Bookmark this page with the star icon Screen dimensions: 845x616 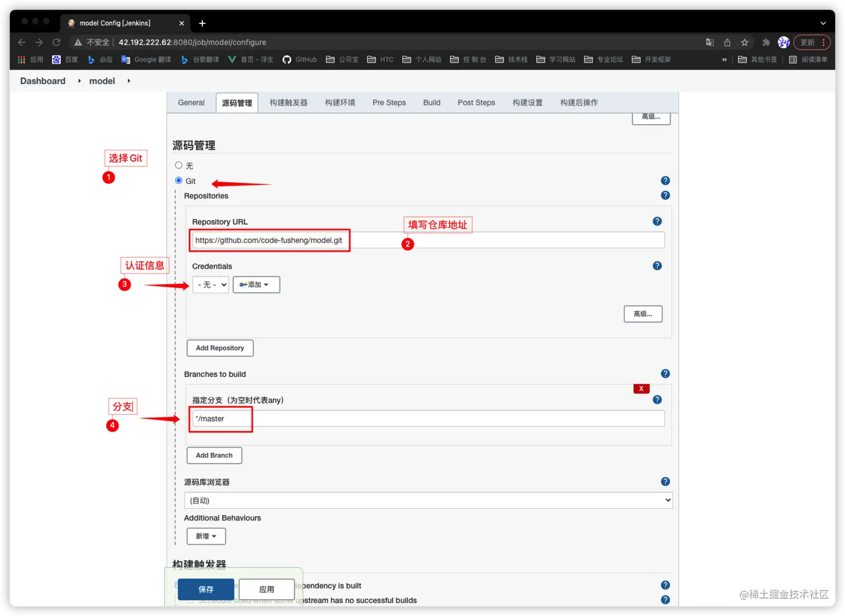pyautogui.click(x=744, y=42)
